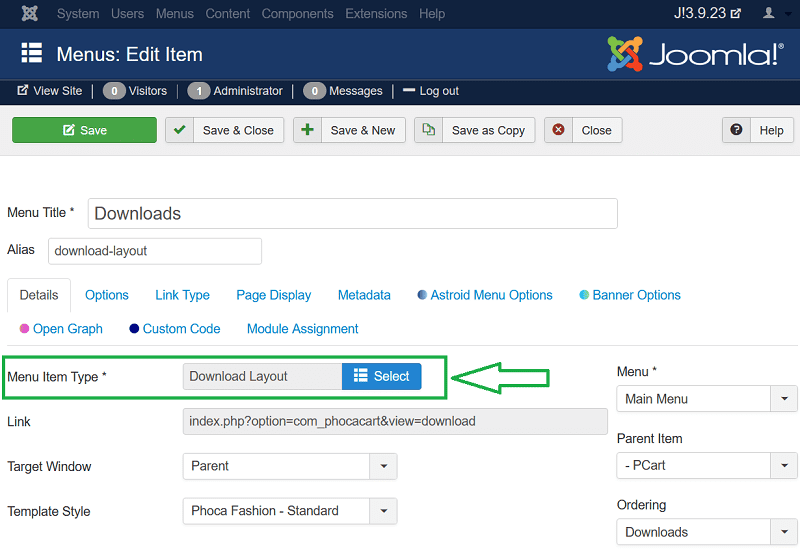
Task: Open Help via question mark icon
Action: click(737, 130)
